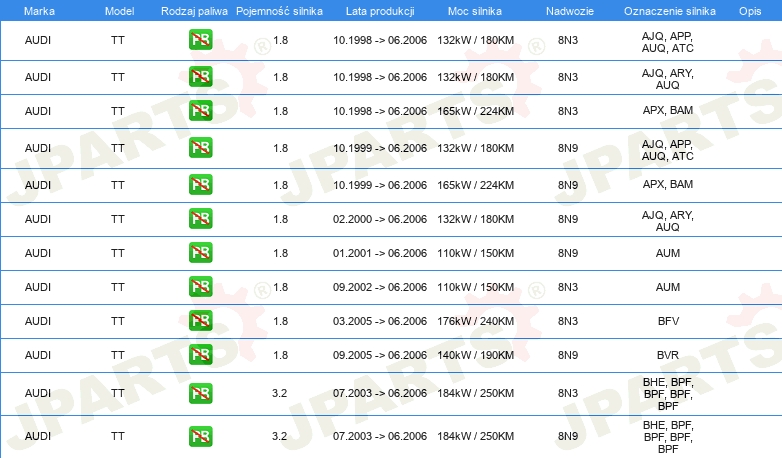Click the Pojemność silnika column header
Viewport: 782px width, 458px height.
click(x=279, y=11)
